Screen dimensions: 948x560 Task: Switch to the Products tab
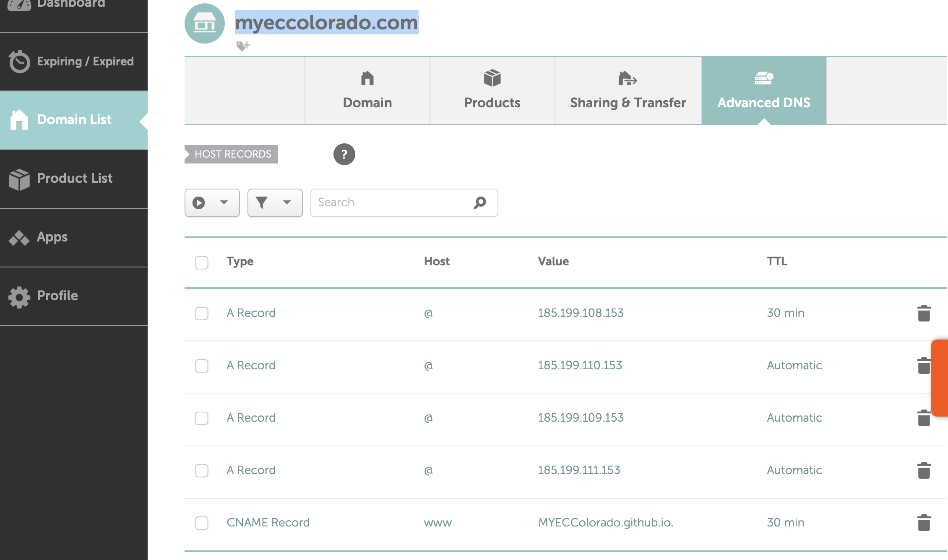[492, 91]
